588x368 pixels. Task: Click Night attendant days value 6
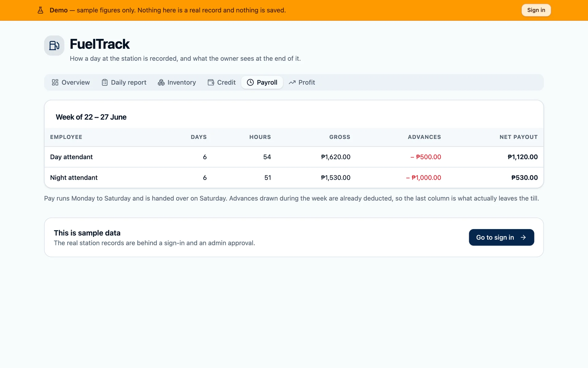205,178
